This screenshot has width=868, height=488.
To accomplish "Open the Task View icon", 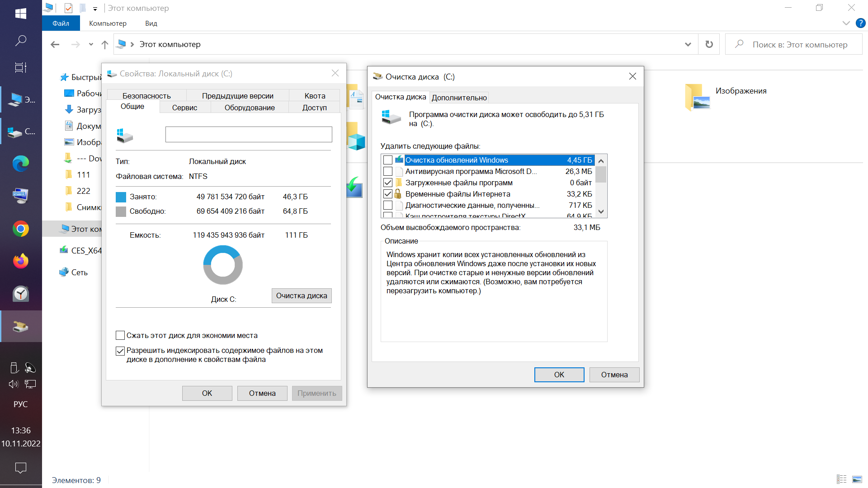I will [x=21, y=68].
